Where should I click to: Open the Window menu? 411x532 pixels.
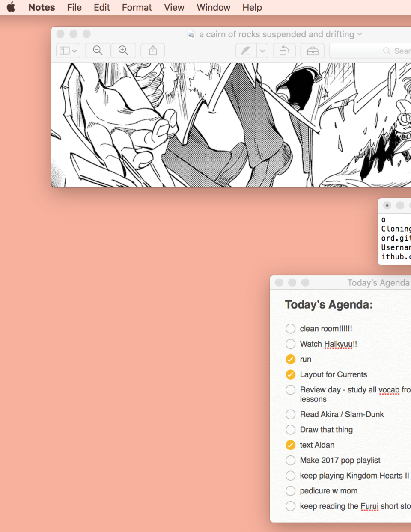(213, 7)
